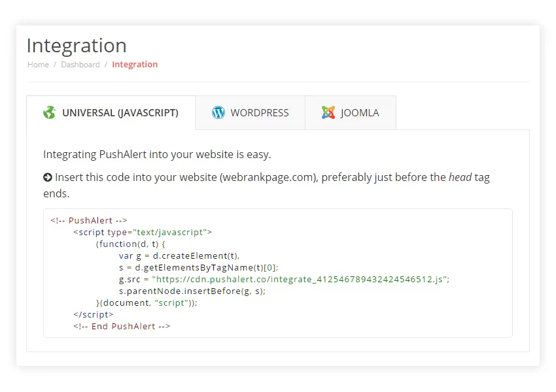Image resolution: width=556 pixels, height=392 pixels.
Task: Click the green globe Universal icon
Action: (x=49, y=112)
